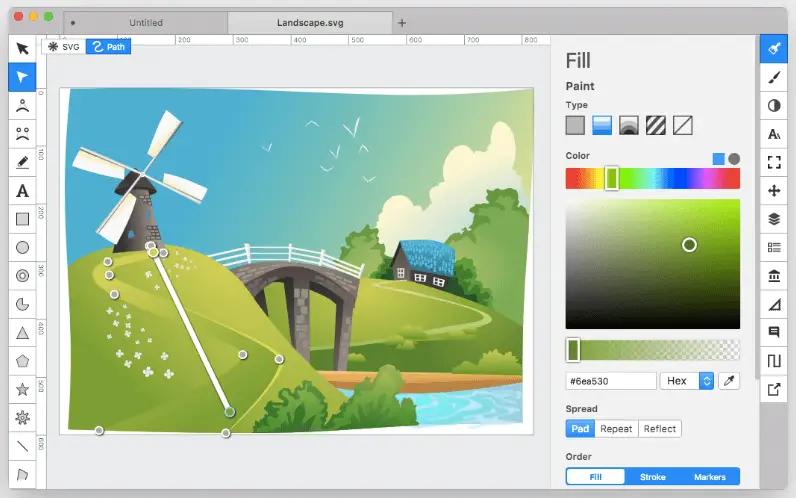Image resolution: width=796 pixels, height=498 pixels.
Task: Switch to the Untitled tab
Action: (x=146, y=22)
